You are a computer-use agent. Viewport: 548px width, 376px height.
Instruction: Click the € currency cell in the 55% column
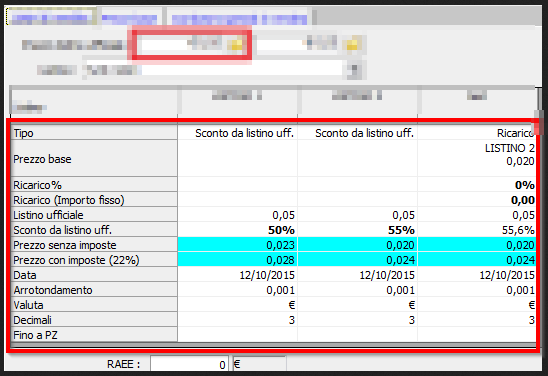click(358, 305)
